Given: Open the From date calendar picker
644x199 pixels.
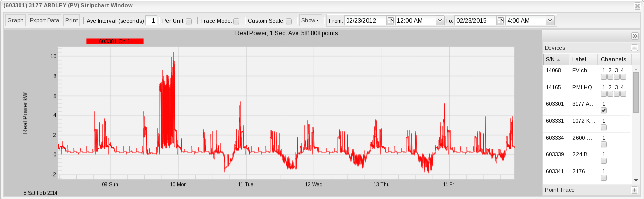Looking at the screenshot, I should (x=390, y=21).
